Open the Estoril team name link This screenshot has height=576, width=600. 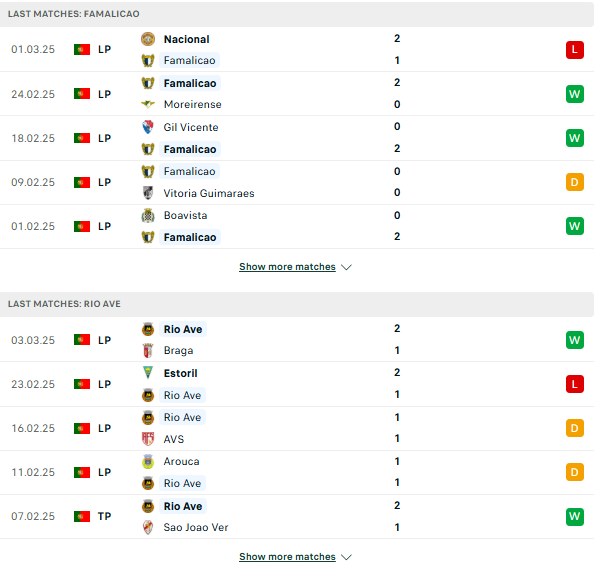(x=181, y=373)
